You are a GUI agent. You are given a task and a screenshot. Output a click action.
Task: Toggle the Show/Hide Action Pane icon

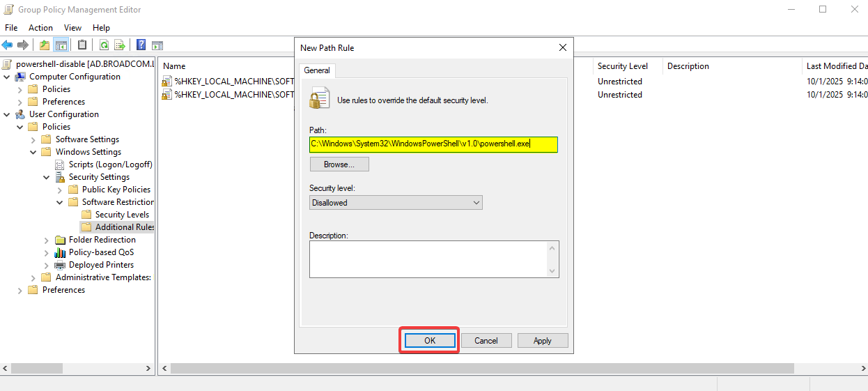click(x=157, y=45)
